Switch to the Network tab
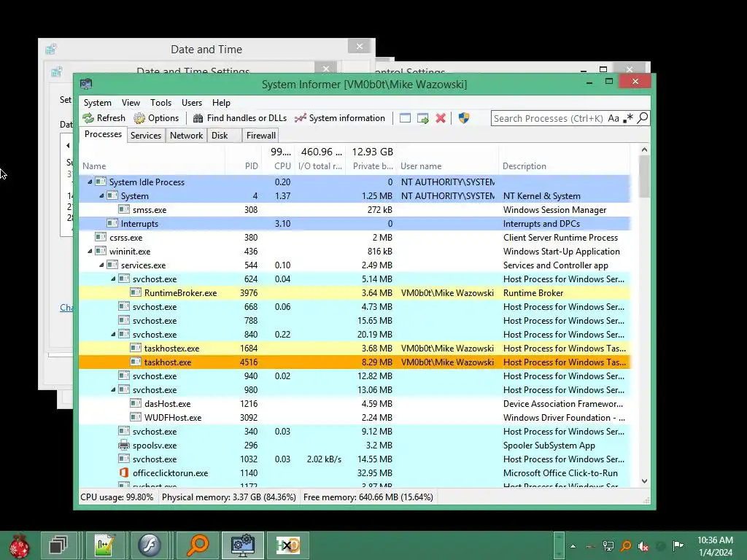Viewport: 747px width, 560px height. (x=186, y=136)
